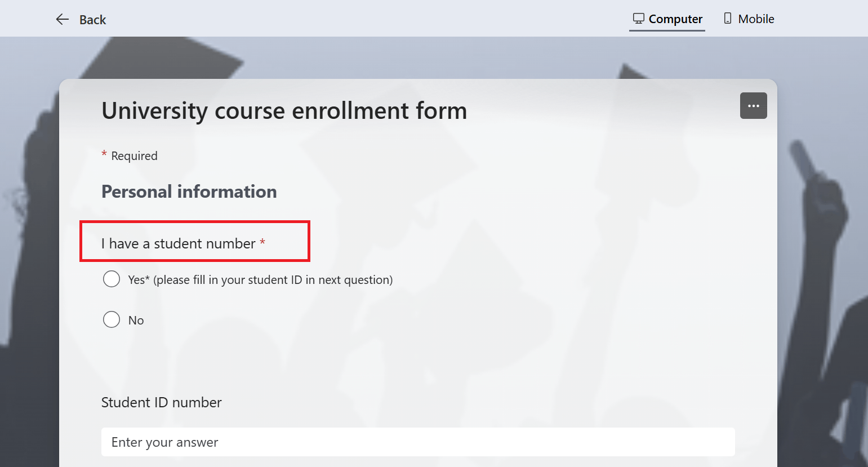The height and width of the screenshot is (467, 868).
Task: Switch to Computer preview mode
Action: tap(667, 18)
